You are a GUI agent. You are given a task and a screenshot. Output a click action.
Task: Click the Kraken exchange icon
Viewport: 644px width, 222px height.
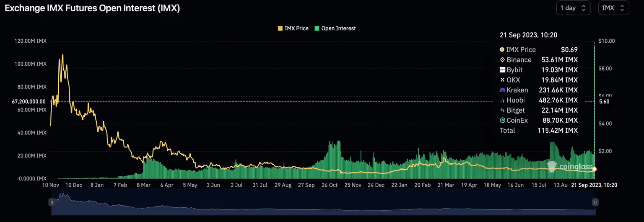click(502, 90)
